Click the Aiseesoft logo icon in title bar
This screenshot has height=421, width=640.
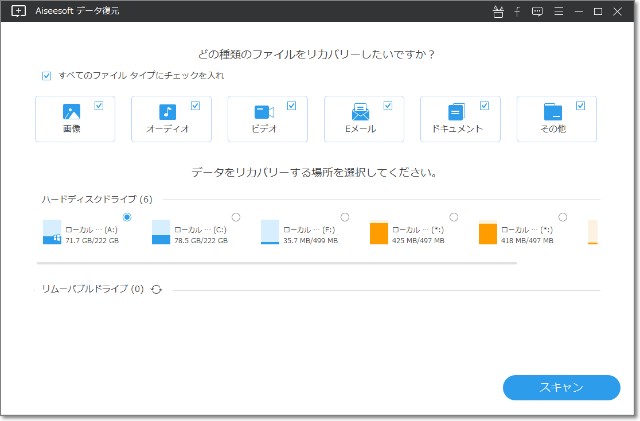[19, 12]
